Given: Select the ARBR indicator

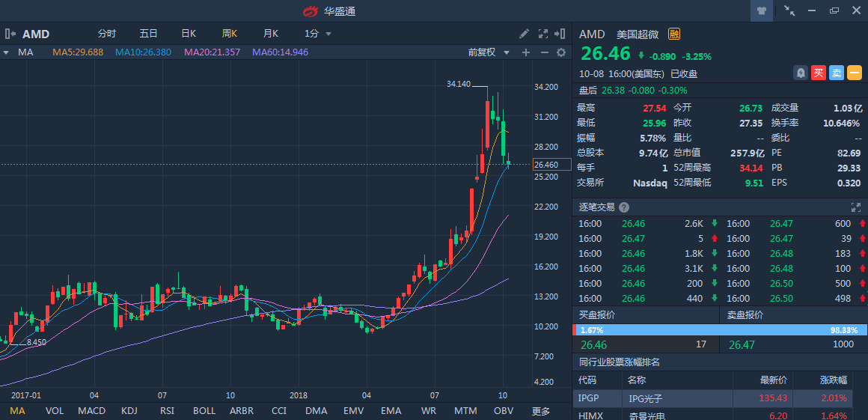Looking at the screenshot, I should point(242,411).
